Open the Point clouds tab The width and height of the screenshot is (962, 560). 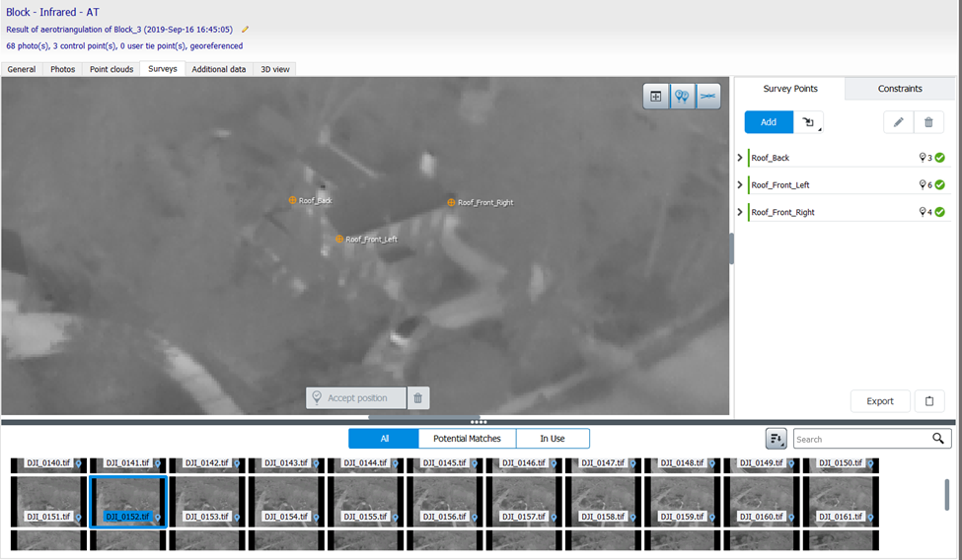coord(111,69)
